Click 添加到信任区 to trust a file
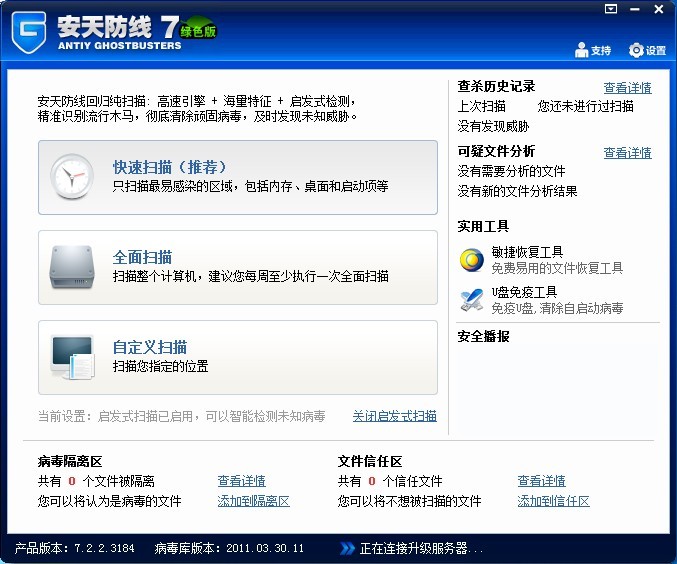677x564 pixels. click(553, 501)
